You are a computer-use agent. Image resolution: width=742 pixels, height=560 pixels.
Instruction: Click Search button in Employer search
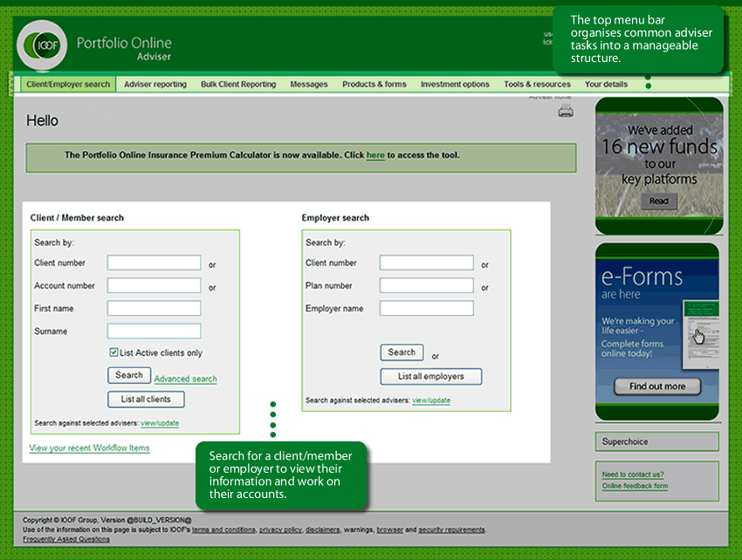click(x=402, y=352)
